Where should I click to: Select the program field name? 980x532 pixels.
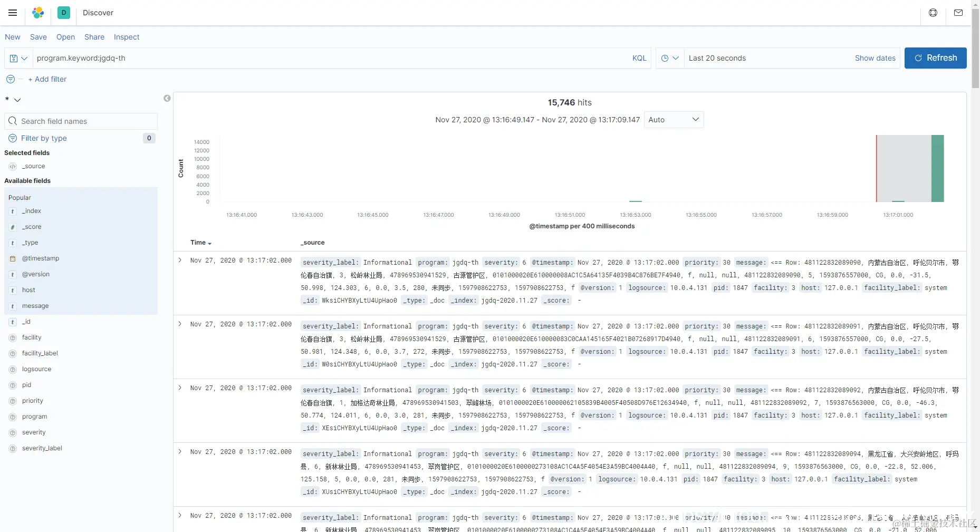coord(35,417)
